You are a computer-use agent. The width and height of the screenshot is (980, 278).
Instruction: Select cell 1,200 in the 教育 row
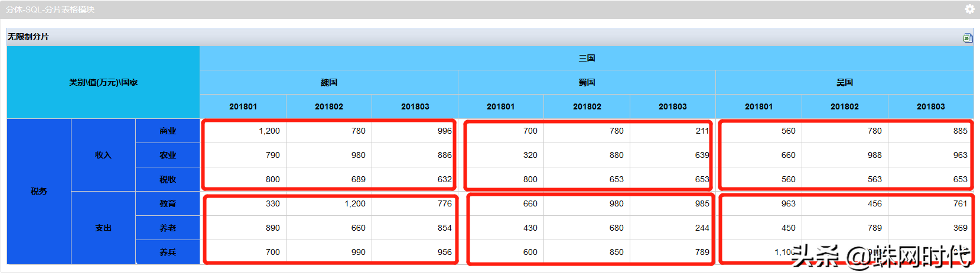pyautogui.click(x=329, y=203)
